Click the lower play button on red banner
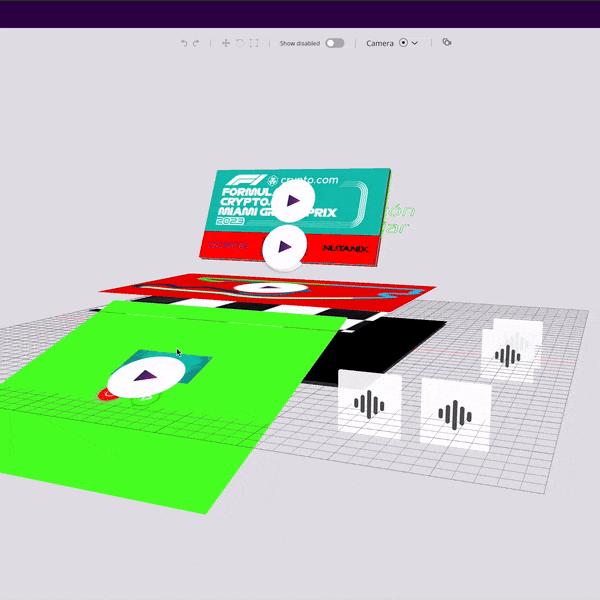600x600 pixels. (x=285, y=247)
